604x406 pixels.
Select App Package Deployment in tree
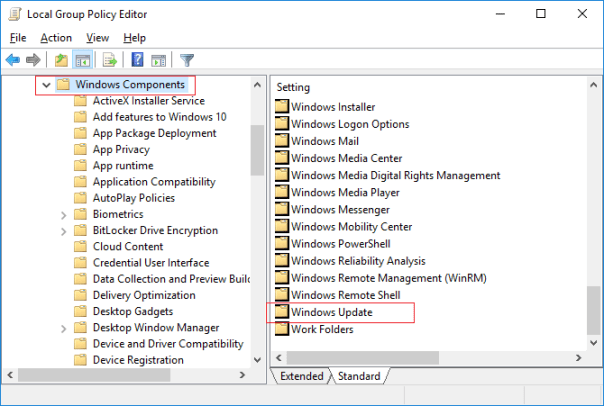pyautogui.click(x=154, y=133)
